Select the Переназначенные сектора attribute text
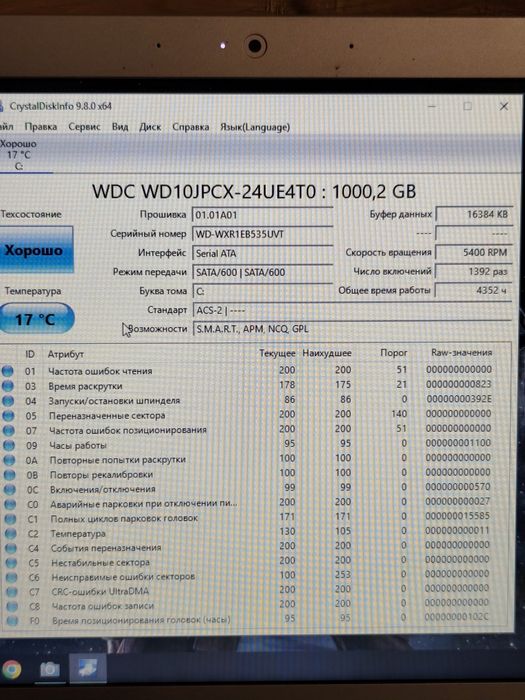The width and height of the screenshot is (525, 700). (x=107, y=415)
